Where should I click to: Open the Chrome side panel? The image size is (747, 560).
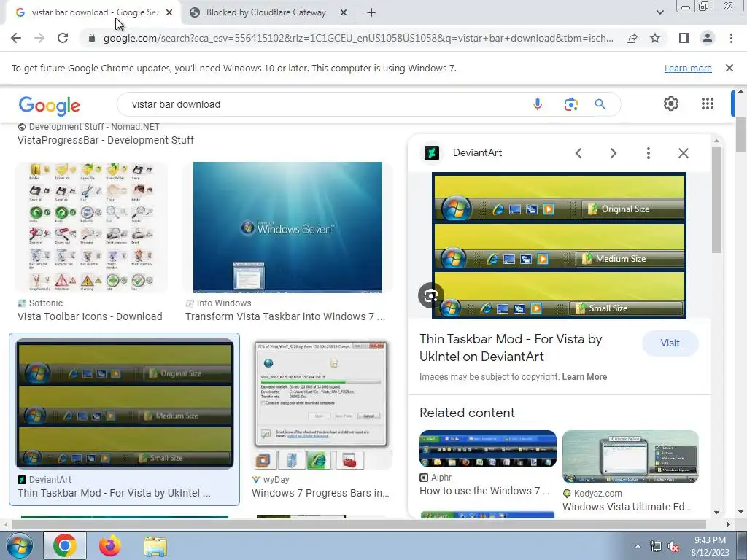tap(684, 38)
